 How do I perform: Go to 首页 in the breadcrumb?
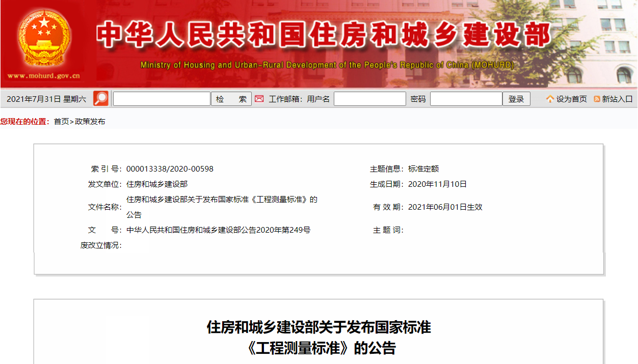coord(61,122)
